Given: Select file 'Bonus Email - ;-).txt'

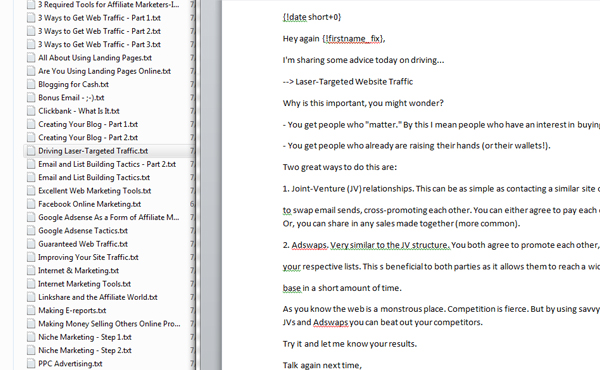Looking at the screenshot, I should tap(71, 98).
